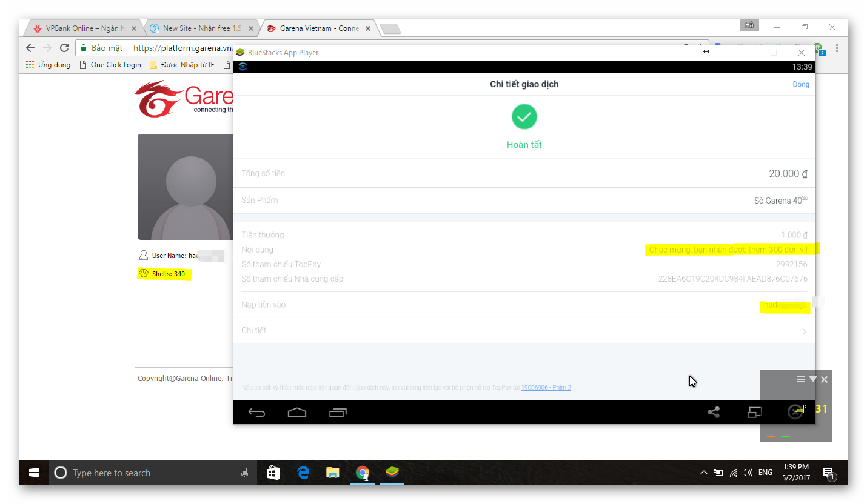Go back in the Chrome browser
Screen dimensions: 867x504
pos(30,48)
